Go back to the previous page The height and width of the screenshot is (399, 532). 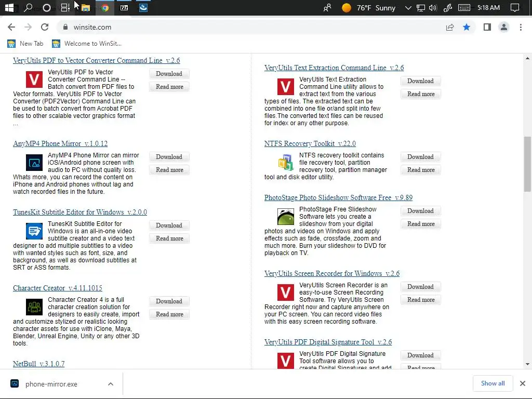(x=11, y=27)
